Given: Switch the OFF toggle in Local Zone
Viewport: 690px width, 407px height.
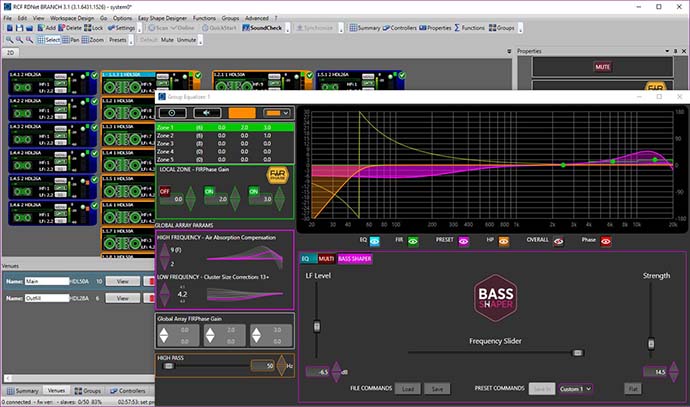Looking at the screenshot, I should point(165,191).
